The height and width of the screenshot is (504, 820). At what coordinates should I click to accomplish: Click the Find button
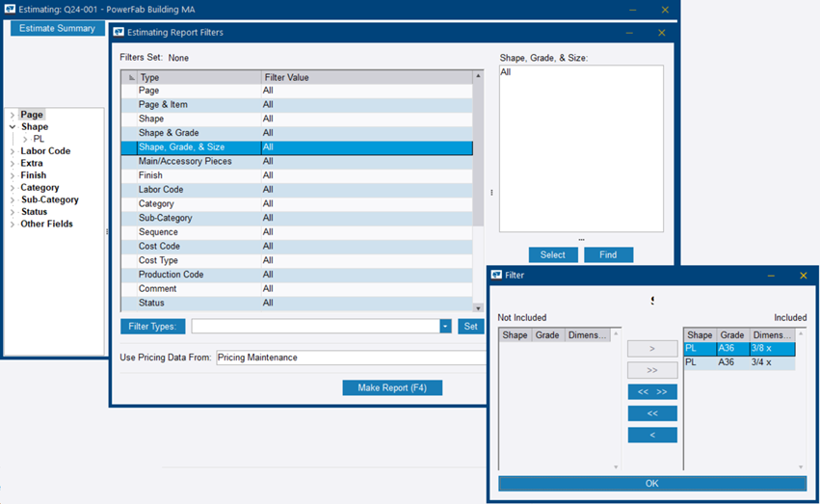click(x=608, y=254)
